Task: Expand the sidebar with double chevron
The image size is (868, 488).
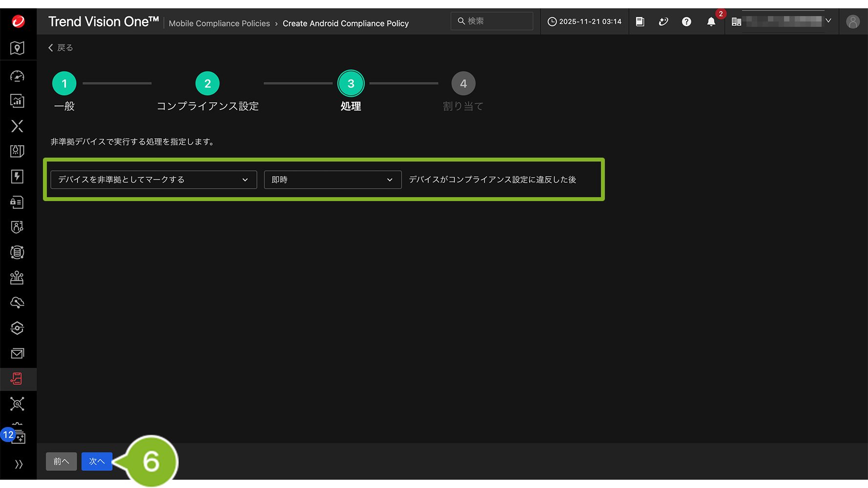Action: pos(19,464)
